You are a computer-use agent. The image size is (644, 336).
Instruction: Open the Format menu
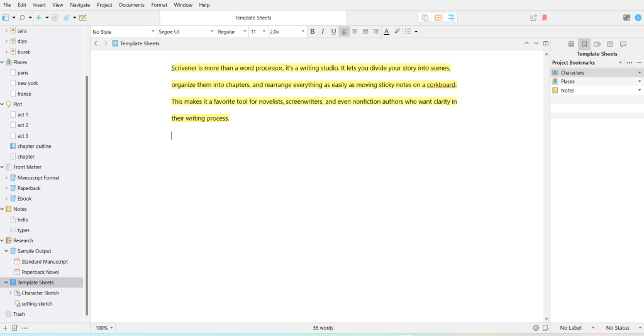click(159, 5)
